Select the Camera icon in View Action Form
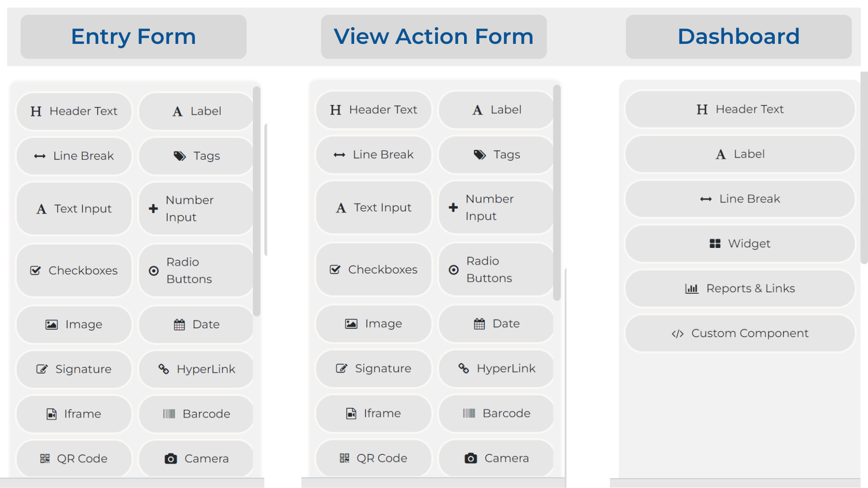 point(471,458)
